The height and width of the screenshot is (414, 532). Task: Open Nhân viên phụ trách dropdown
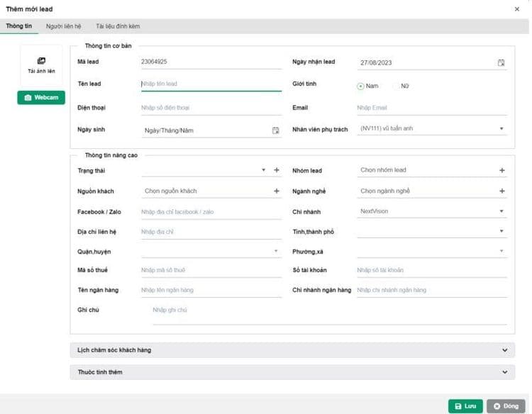tap(501, 129)
